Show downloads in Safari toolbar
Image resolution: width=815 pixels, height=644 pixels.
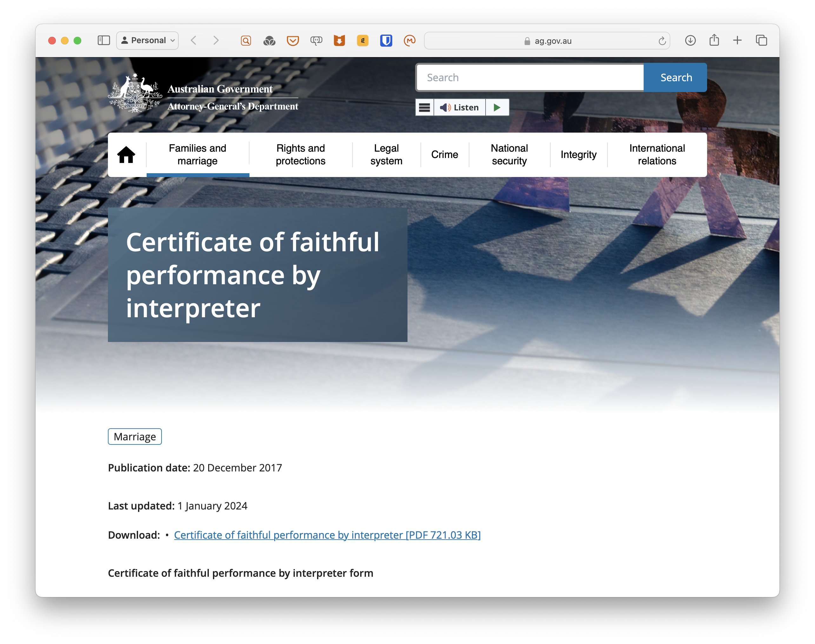coord(690,40)
